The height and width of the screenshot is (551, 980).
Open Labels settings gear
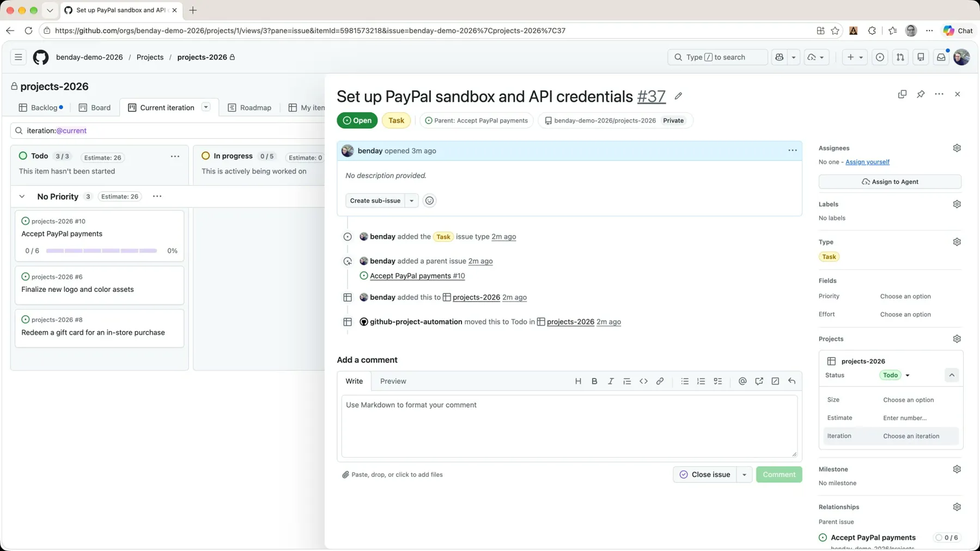tap(957, 204)
